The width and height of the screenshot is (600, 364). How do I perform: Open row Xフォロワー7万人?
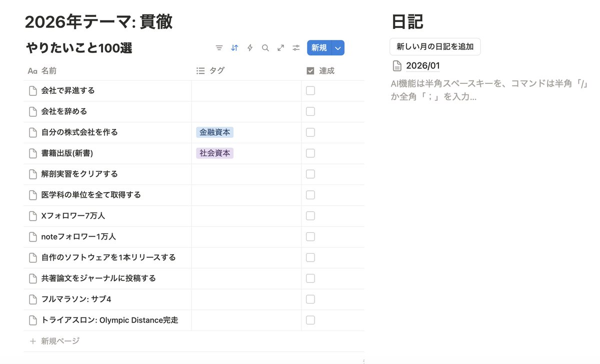point(73,216)
